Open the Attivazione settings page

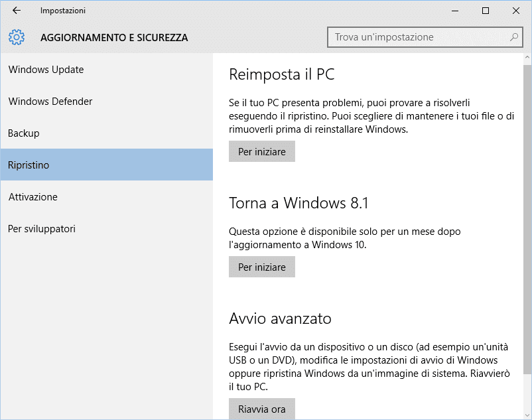click(x=33, y=197)
